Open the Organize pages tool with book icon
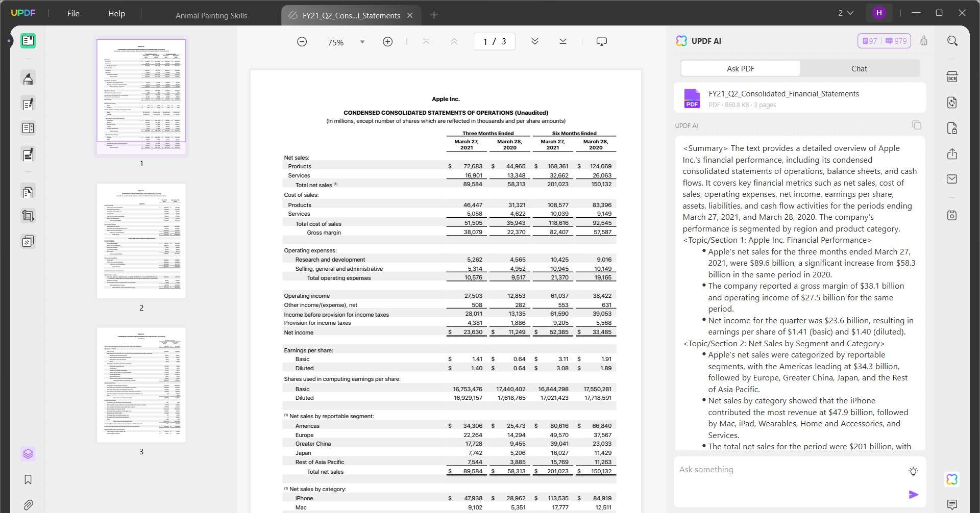Viewport: 980px width, 513px height. pos(28,129)
